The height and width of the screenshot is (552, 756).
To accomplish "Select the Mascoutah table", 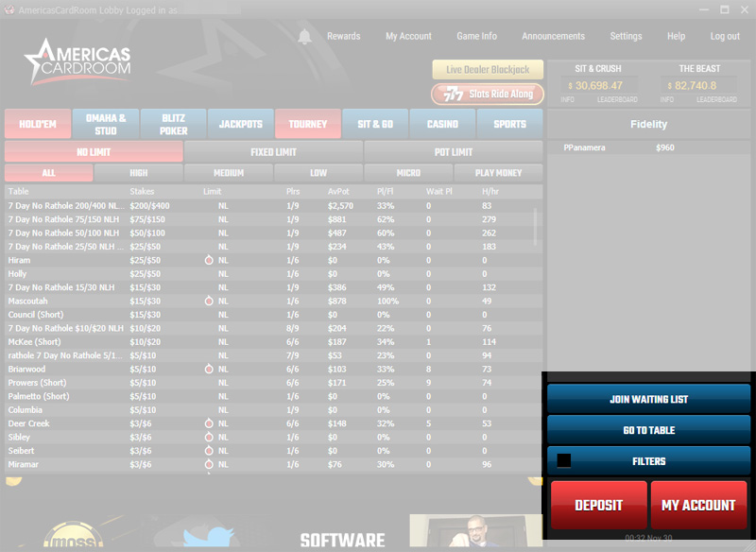I will tap(273, 301).
